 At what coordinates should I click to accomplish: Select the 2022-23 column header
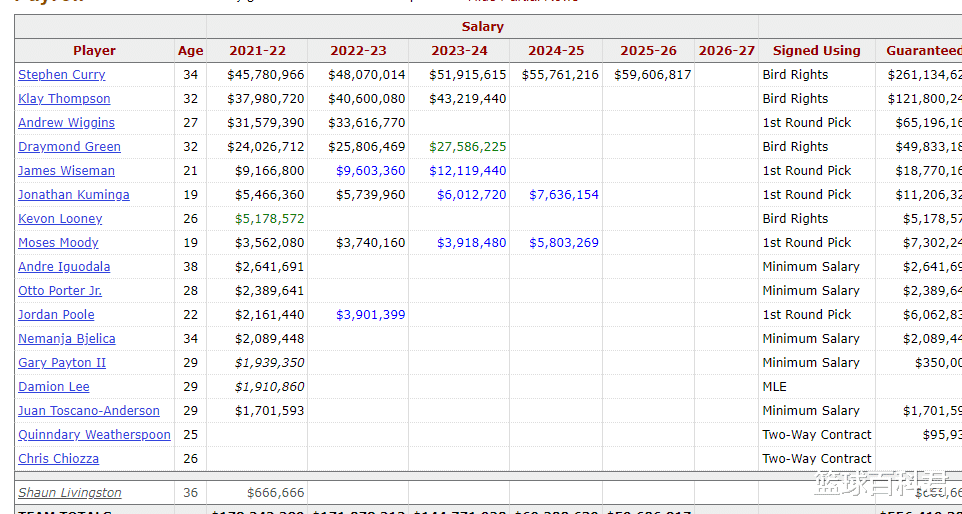pyautogui.click(x=358, y=50)
